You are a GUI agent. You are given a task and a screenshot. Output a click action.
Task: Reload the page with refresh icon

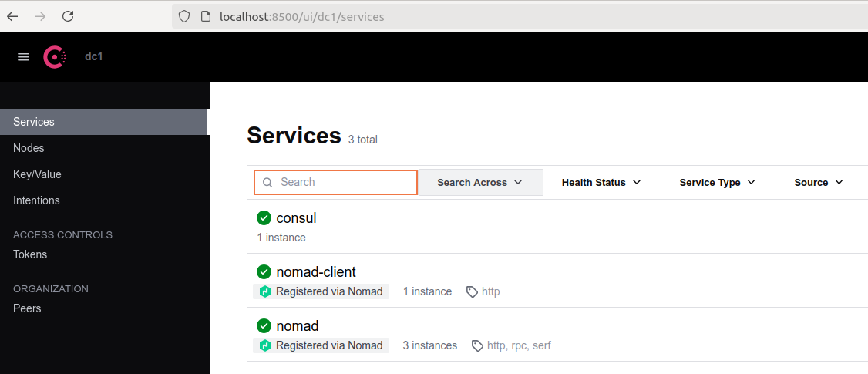tap(68, 17)
